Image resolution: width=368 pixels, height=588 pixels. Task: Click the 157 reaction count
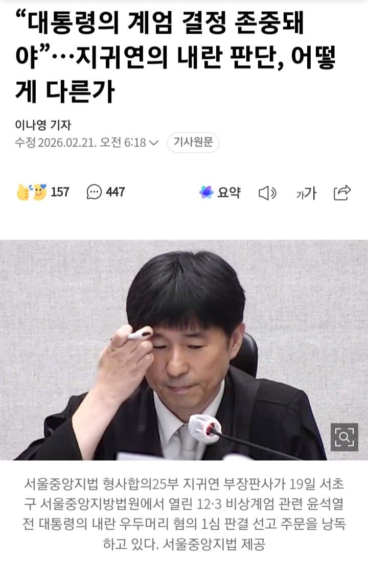click(60, 192)
